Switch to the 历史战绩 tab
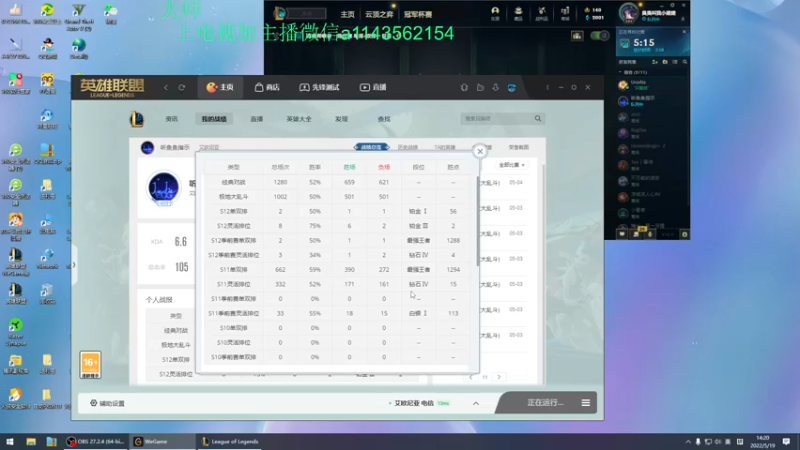The width and height of the screenshot is (800, 450). [407, 147]
